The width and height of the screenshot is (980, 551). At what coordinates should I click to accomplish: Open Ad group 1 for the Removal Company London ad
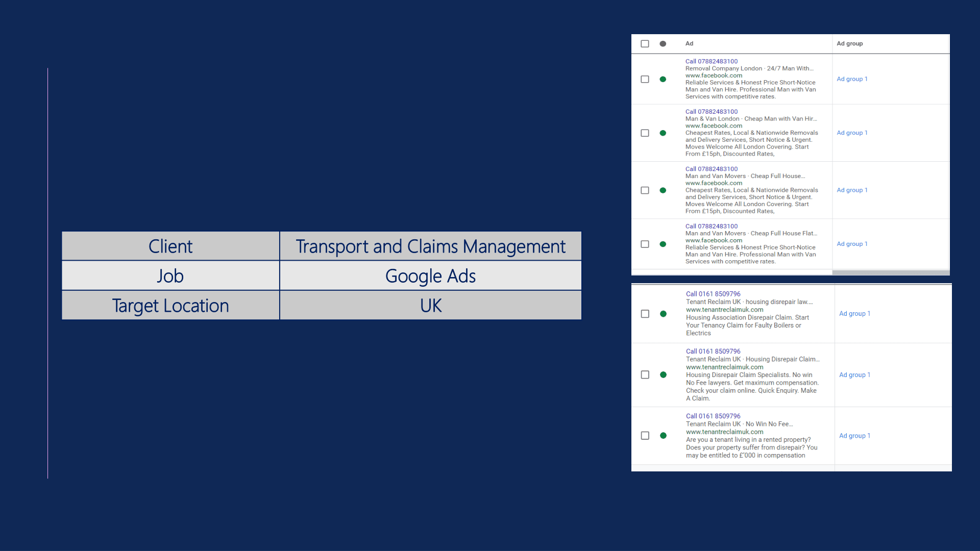(851, 79)
